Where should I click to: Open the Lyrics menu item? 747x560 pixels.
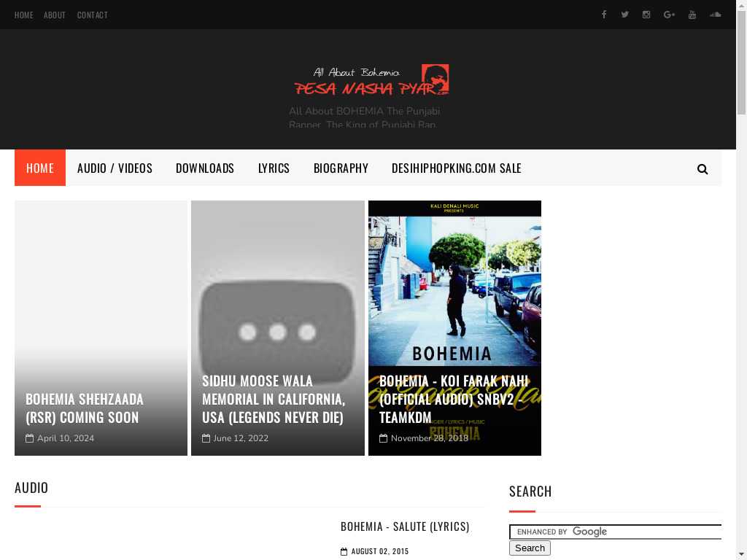click(274, 168)
